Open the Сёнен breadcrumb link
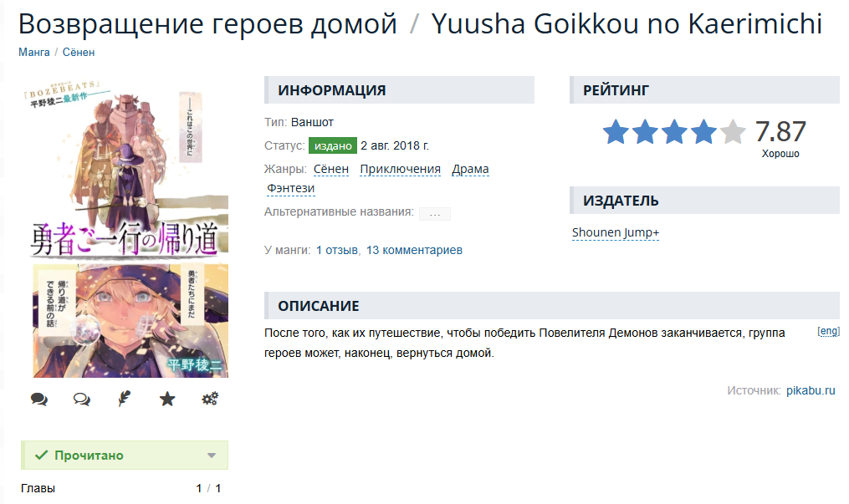This screenshot has width=849, height=504. [x=79, y=53]
